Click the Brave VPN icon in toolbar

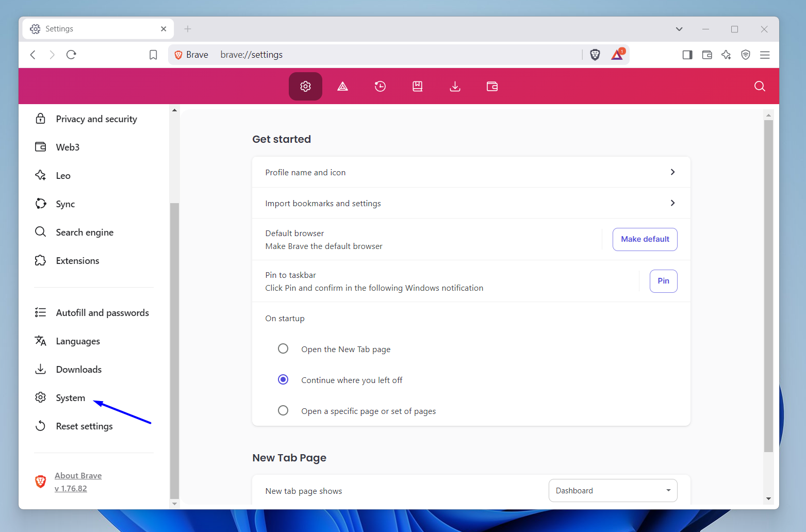[x=746, y=55]
